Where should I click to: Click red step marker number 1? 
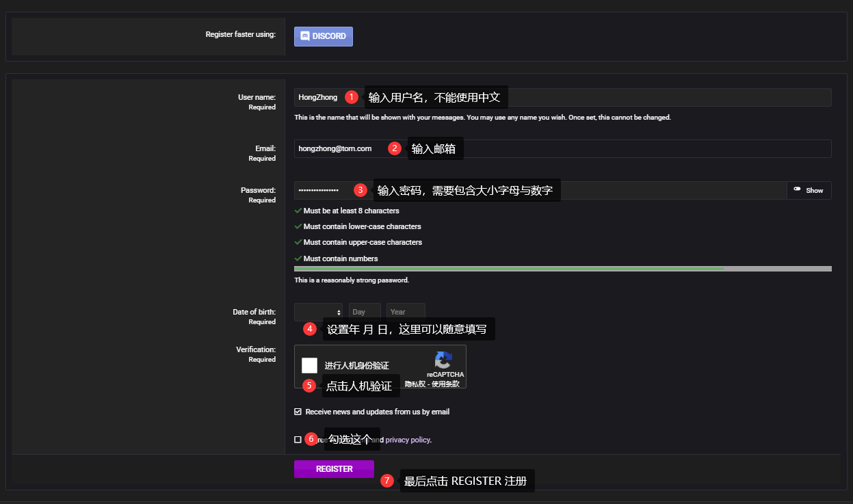tap(352, 97)
